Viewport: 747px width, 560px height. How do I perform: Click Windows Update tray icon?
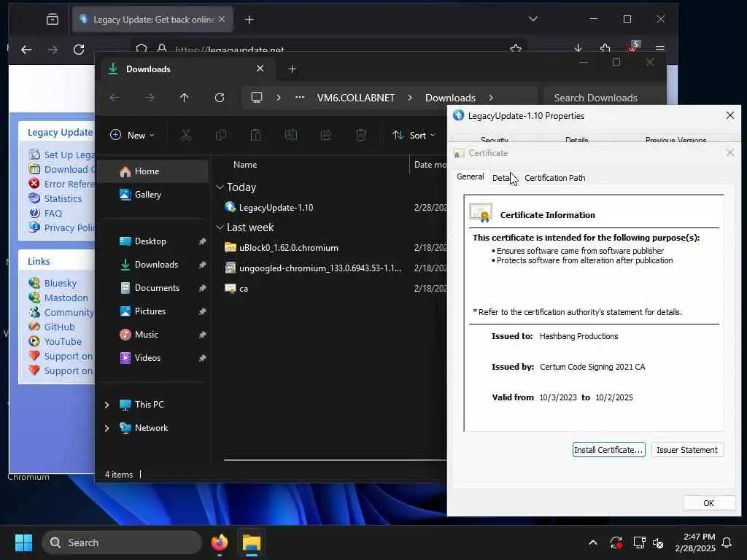point(616,542)
